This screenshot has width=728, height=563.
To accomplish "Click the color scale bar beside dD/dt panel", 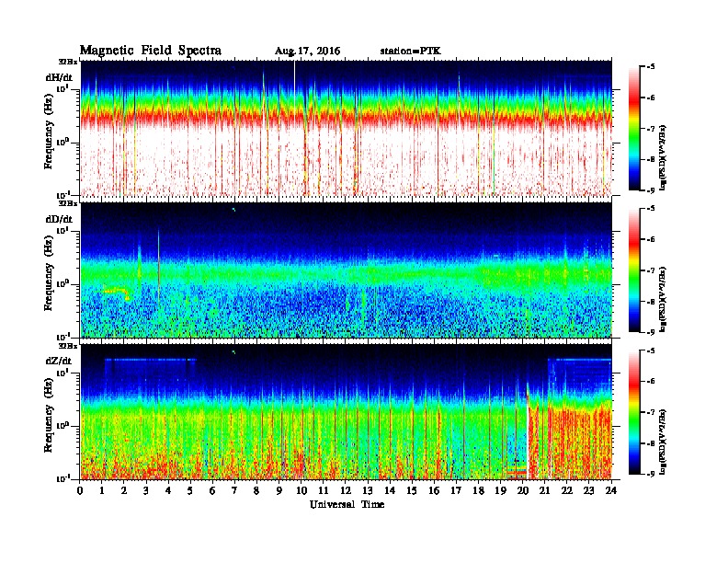I will click(633, 270).
